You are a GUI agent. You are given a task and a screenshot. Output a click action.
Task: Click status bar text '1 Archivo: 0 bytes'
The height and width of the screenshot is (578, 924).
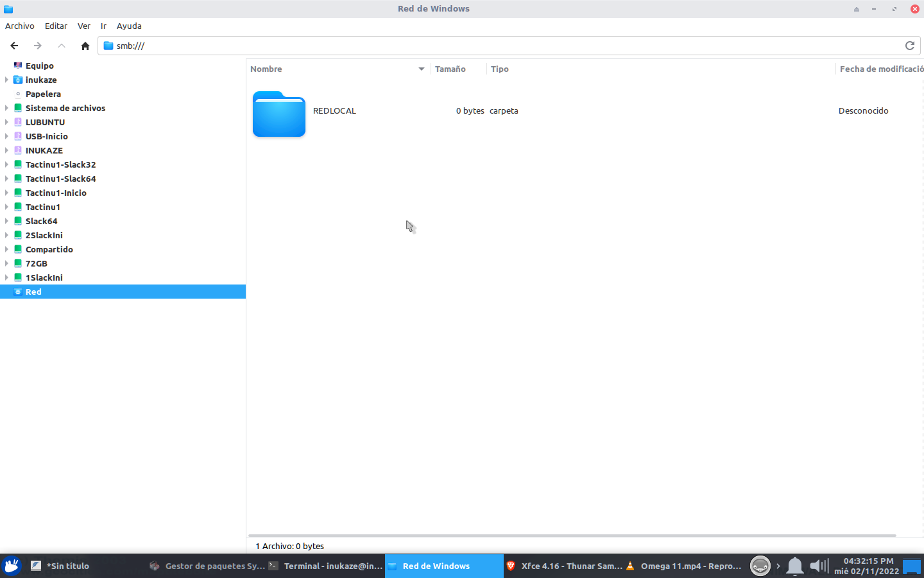coord(290,546)
